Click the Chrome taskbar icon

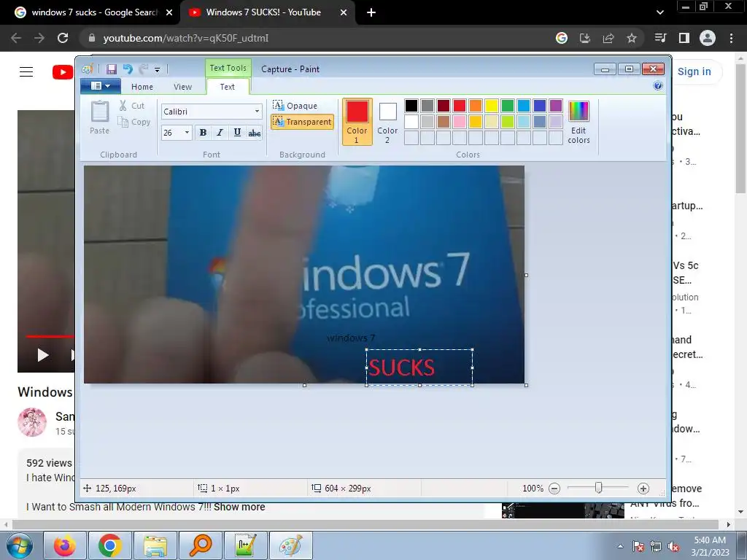point(109,545)
